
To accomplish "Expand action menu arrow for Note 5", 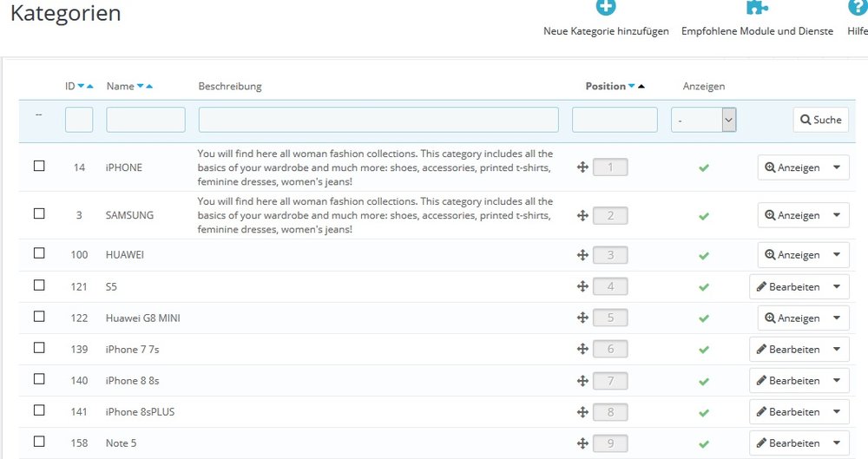I will point(837,443).
